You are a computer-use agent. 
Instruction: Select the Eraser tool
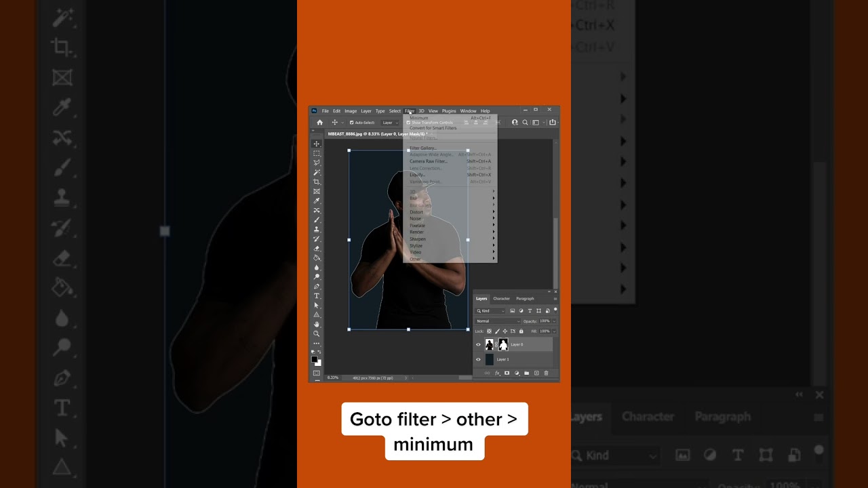[x=317, y=248]
